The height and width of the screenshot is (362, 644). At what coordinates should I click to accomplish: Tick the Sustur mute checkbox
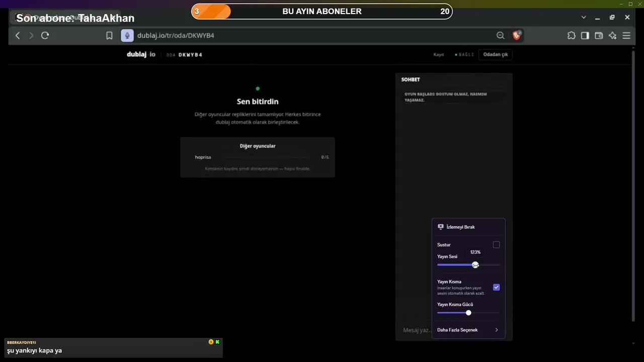click(x=496, y=245)
